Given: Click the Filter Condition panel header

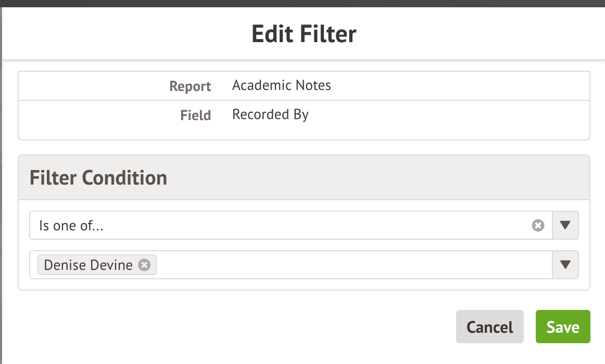Looking at the screenshot, I should [98, 178].
